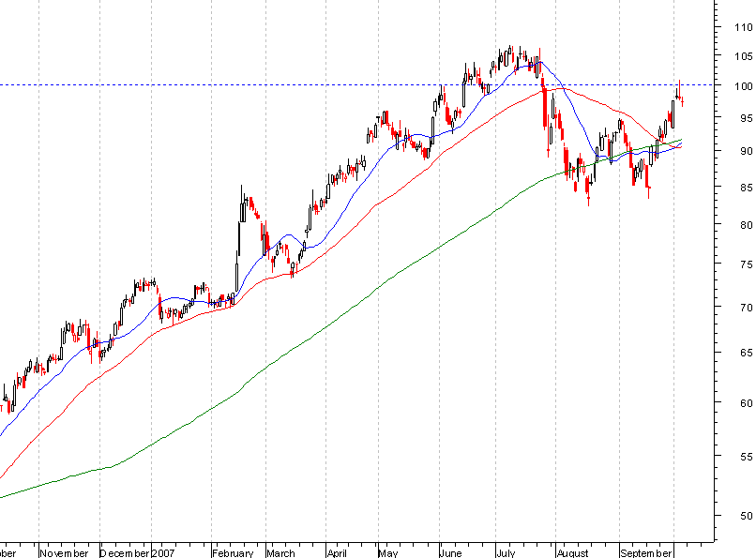Select the 105 value on the price scale
Screen dimensions: 756x558
744,56
